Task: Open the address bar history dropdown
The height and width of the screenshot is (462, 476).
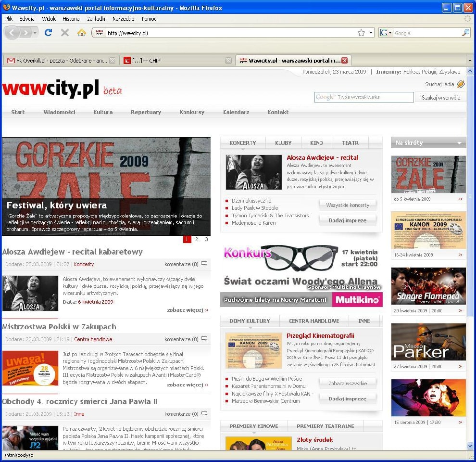Action: (371, 33)
